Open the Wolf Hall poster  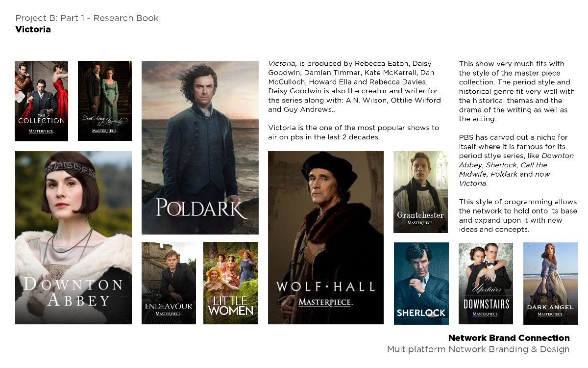click(x=326, y=237)
